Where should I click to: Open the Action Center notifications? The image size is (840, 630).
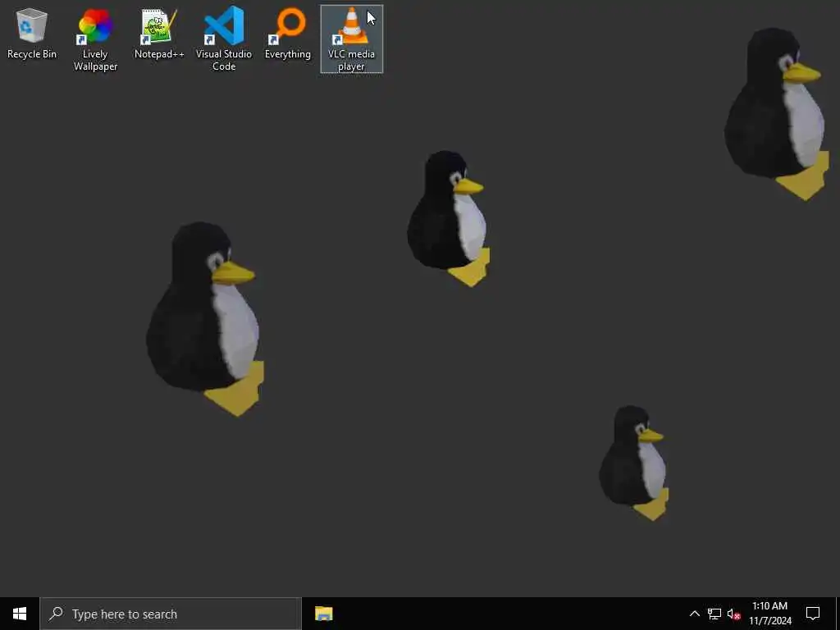(x=813, y=614)
